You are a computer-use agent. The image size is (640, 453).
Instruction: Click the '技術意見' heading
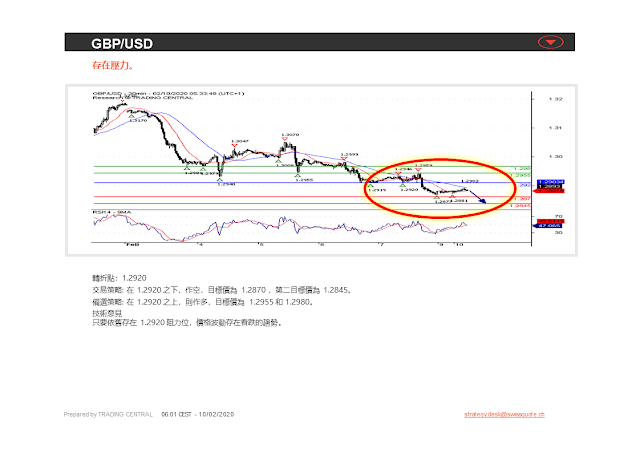click(107, 313)
